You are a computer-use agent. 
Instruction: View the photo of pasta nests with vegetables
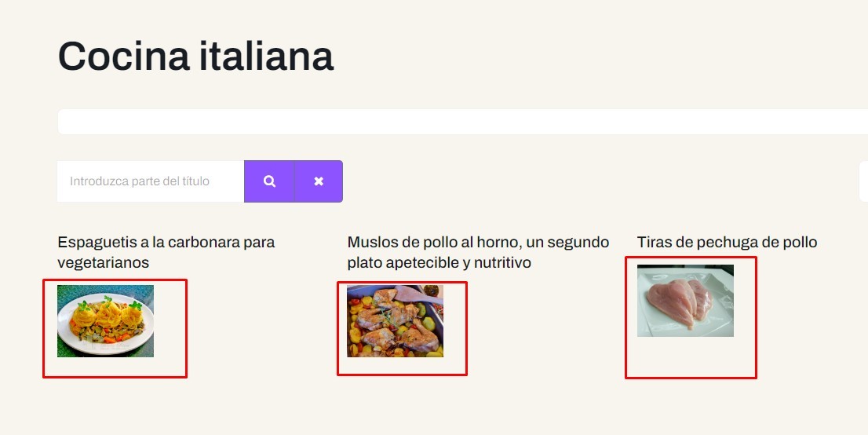click(105, 321)
